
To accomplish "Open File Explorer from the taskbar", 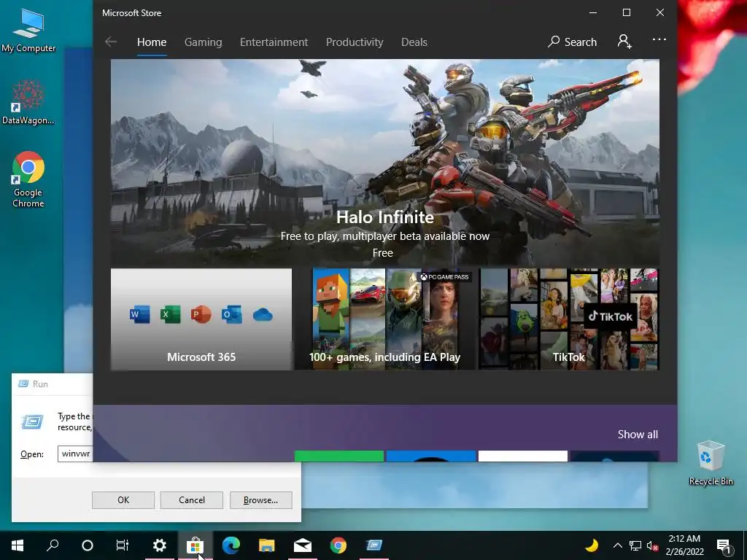I will (x=267, y=545).
